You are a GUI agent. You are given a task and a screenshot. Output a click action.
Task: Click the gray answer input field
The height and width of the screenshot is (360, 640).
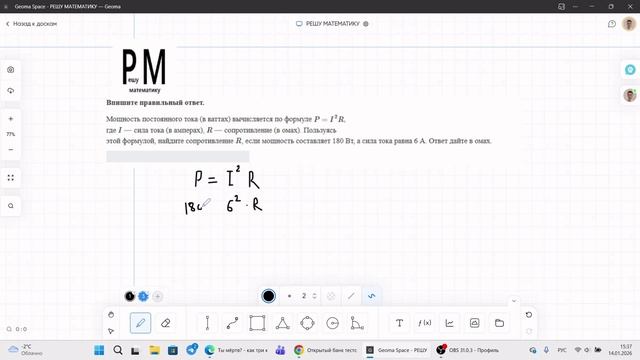pos(178,156)
